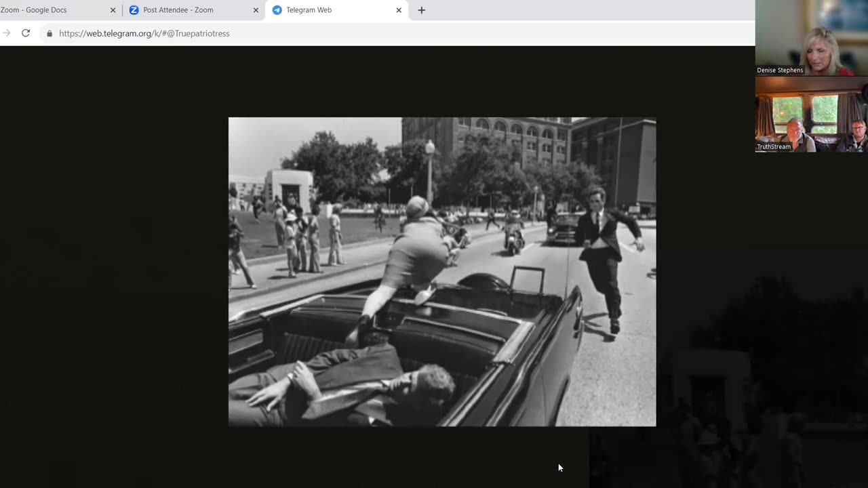Close the Zoom - Google Docs tab
Image resolution: width=868 pixels, height=488 pixels.
pyautogui.click(x=113, y=10)
